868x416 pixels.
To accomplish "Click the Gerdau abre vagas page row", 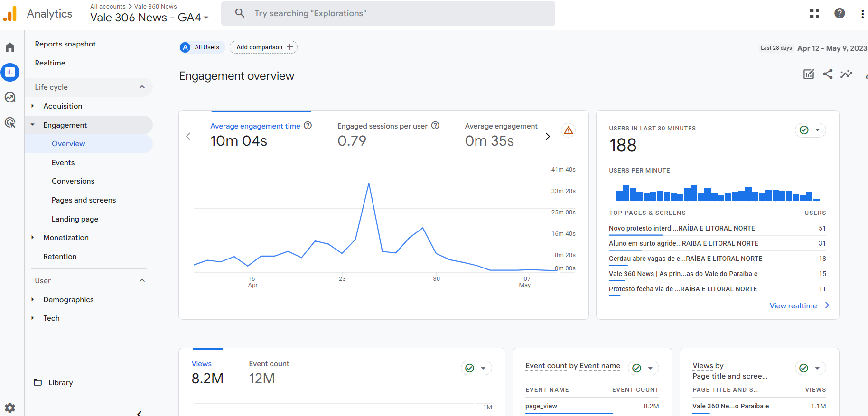I will [x=718, y=259].
